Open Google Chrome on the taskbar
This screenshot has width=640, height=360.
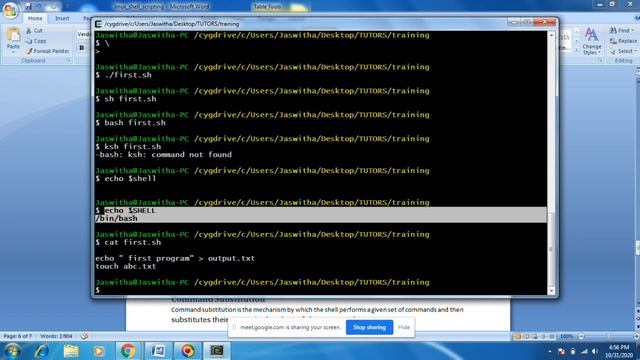click(128, 351)
